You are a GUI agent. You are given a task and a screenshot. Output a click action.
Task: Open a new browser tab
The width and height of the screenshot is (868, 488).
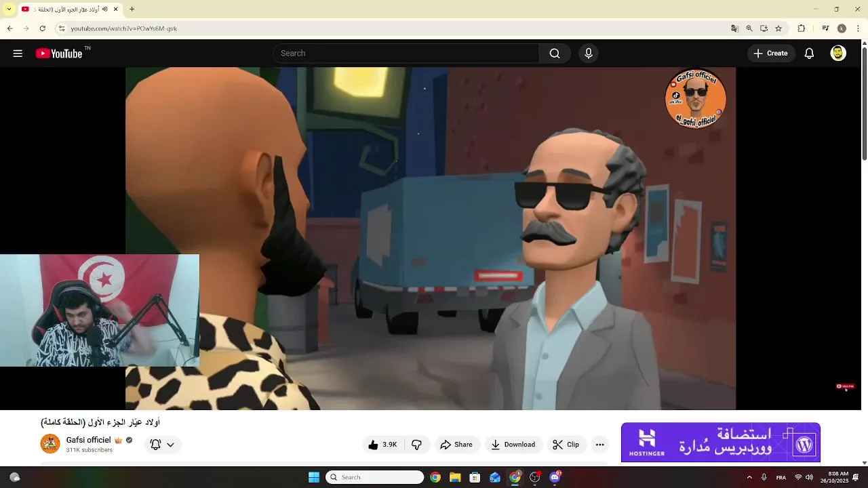point(132,9)
